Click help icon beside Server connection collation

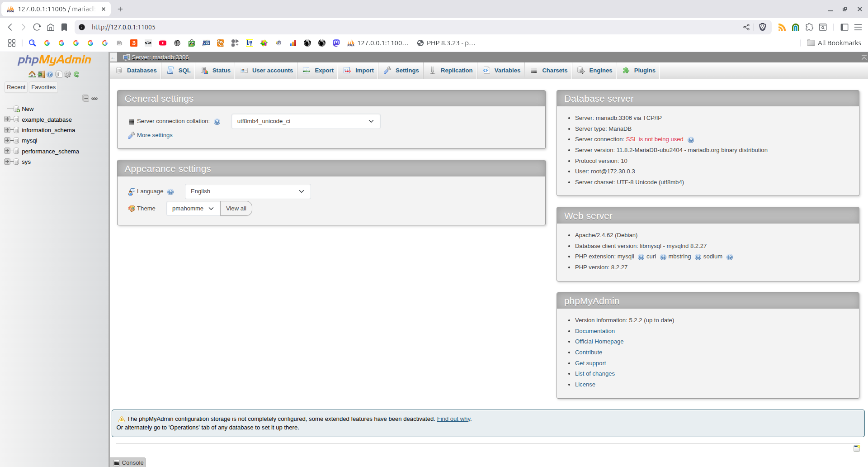(217, 122)
